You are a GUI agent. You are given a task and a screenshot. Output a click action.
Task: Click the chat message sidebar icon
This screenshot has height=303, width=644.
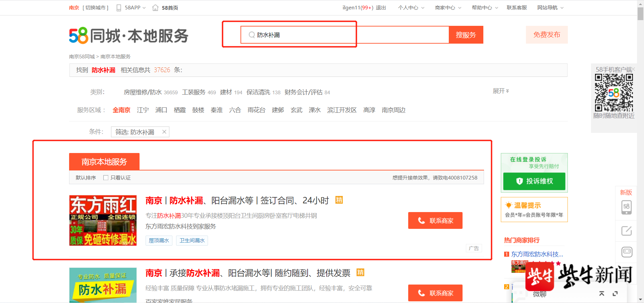tap(627, 252)
